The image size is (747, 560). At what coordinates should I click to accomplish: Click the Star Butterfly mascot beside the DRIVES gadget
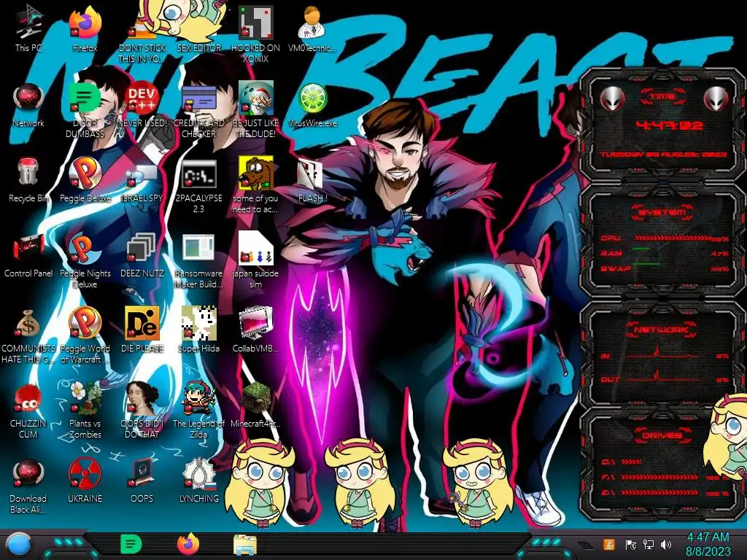(727, 437)
